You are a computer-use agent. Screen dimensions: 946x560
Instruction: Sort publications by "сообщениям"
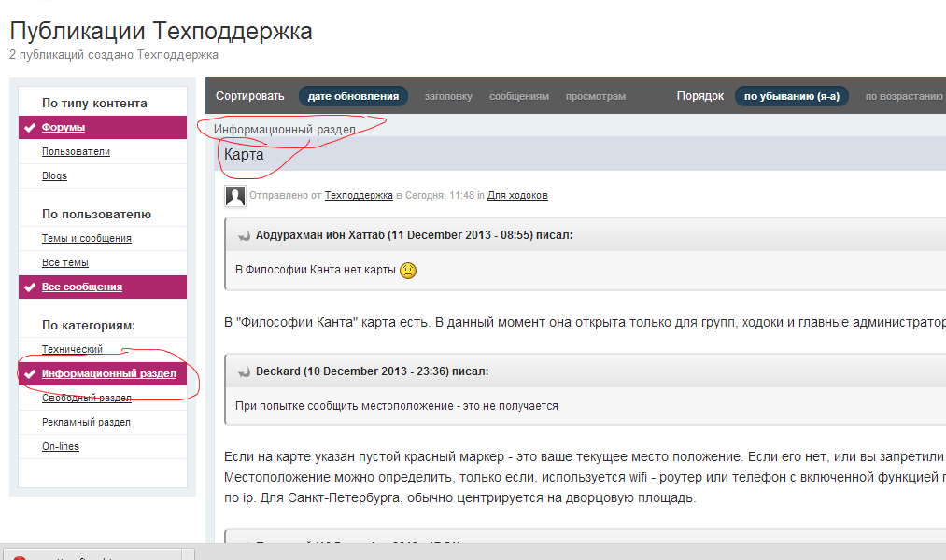518,96
